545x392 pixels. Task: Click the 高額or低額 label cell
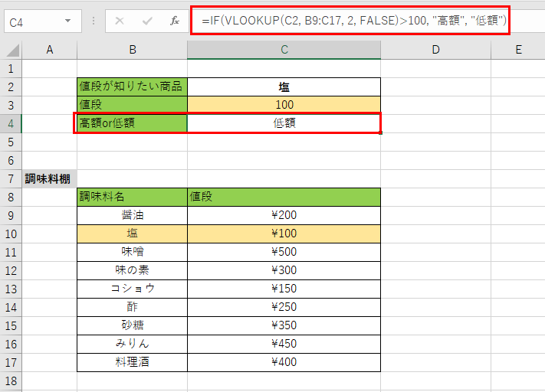click(x=132, y=123)
